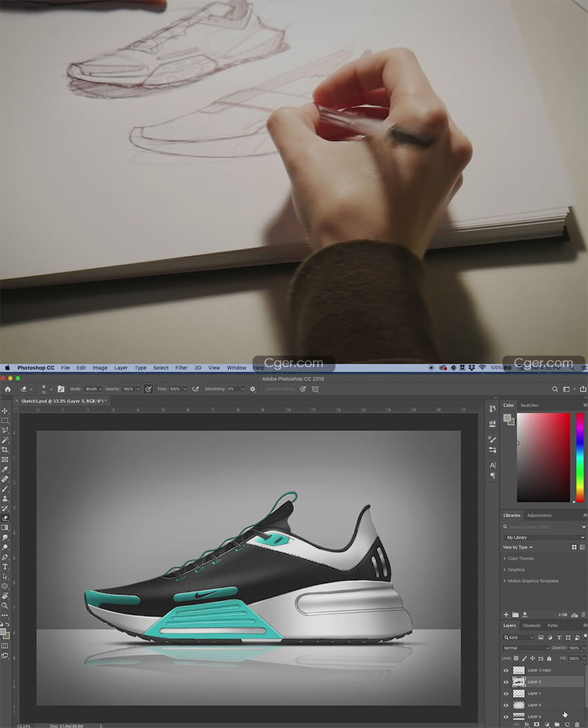Viewport: 588px width, 728px height.
Task: Expand the Graphics group
Action: coord(504,570)
